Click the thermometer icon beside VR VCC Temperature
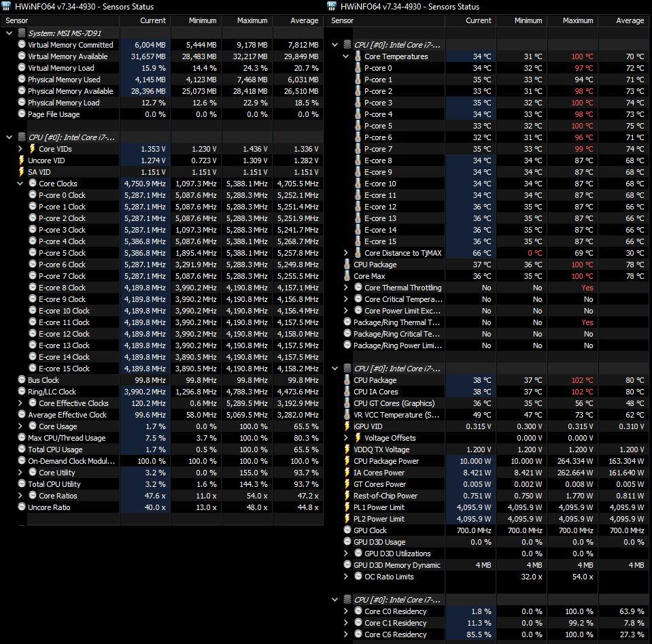The height and width of the screenshot is (644, 652). [347, 414]
